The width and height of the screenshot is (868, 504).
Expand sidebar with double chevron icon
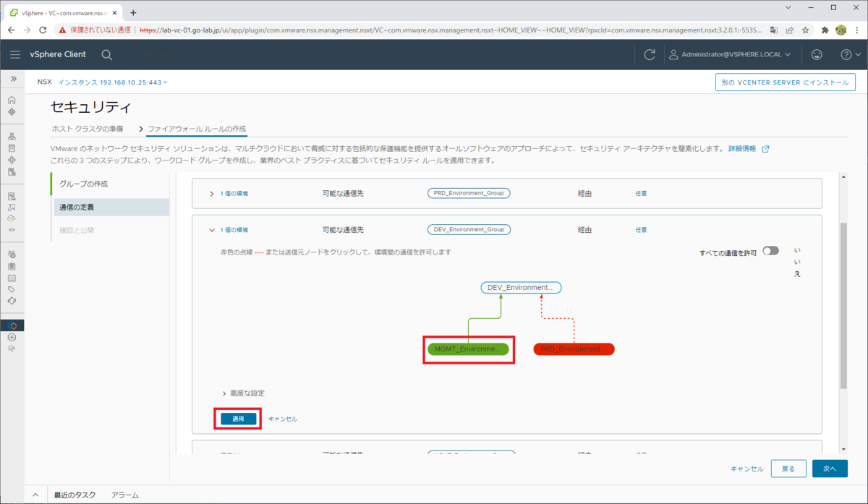tap(12, 78)
